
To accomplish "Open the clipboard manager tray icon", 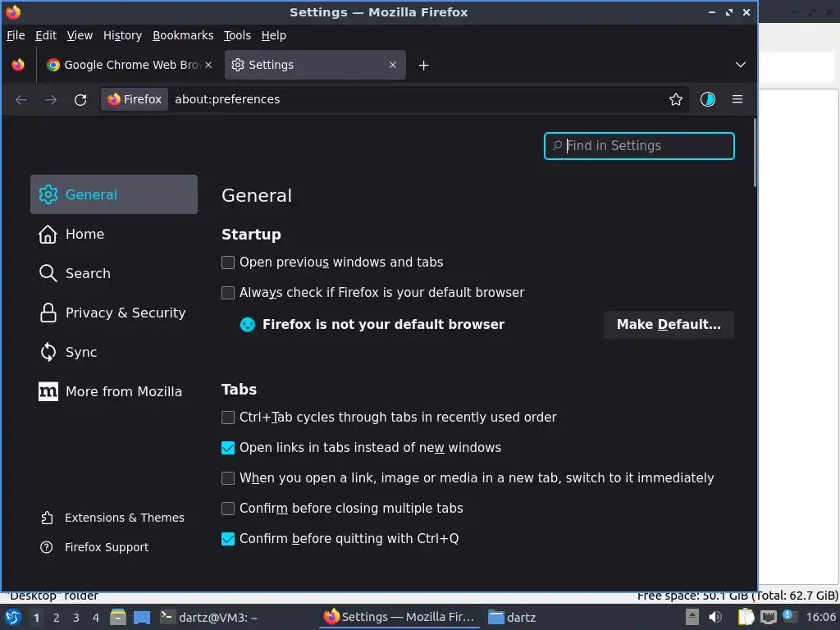I will pos(746,618).
